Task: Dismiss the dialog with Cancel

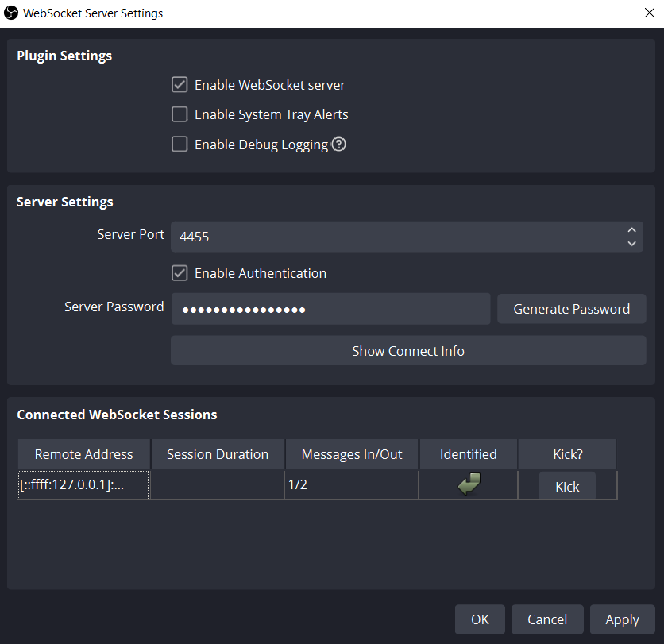Action: click(x=547, y=619)
